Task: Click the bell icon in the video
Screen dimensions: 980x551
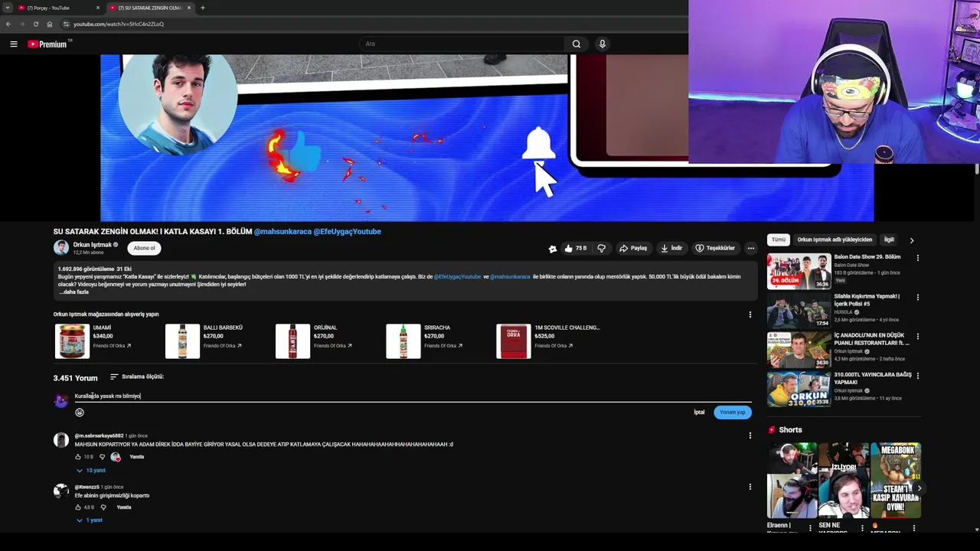Action: 538,144
